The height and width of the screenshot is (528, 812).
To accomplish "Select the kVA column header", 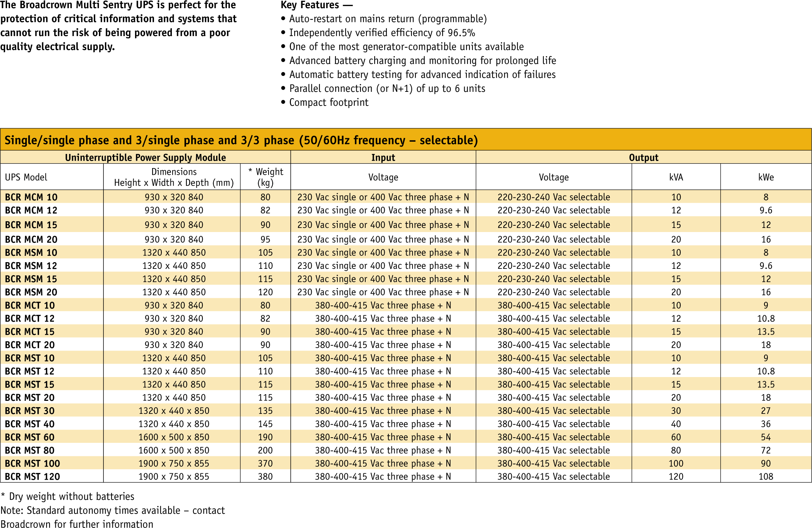I will pos(676,177).
